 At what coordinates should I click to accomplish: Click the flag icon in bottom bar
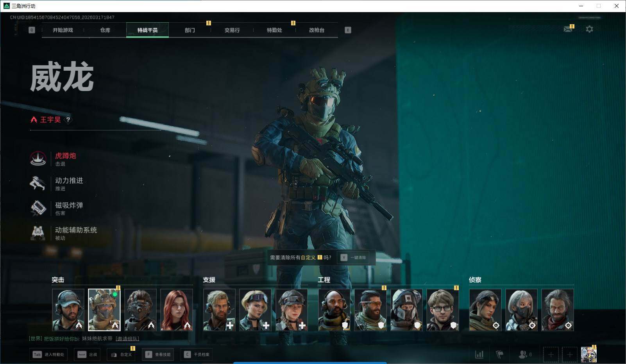pyautogui.click(x=499, y=355)
